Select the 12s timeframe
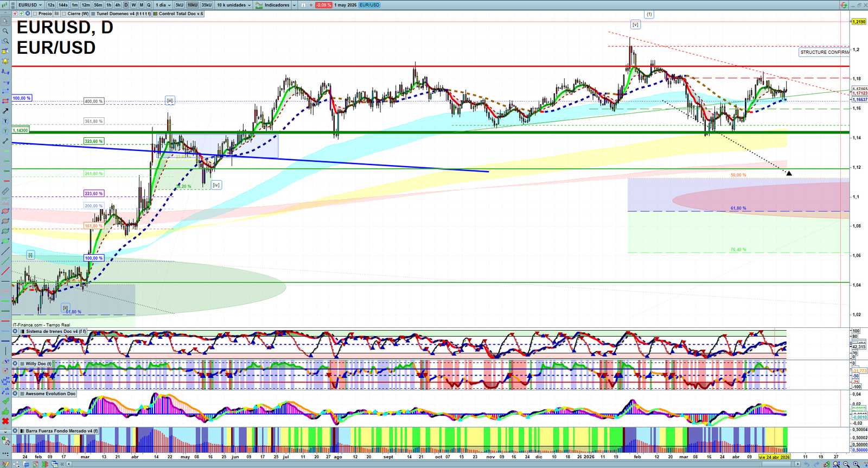 51,5
